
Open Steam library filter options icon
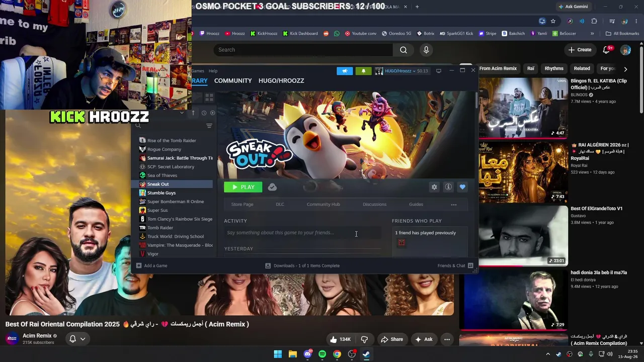209,126
